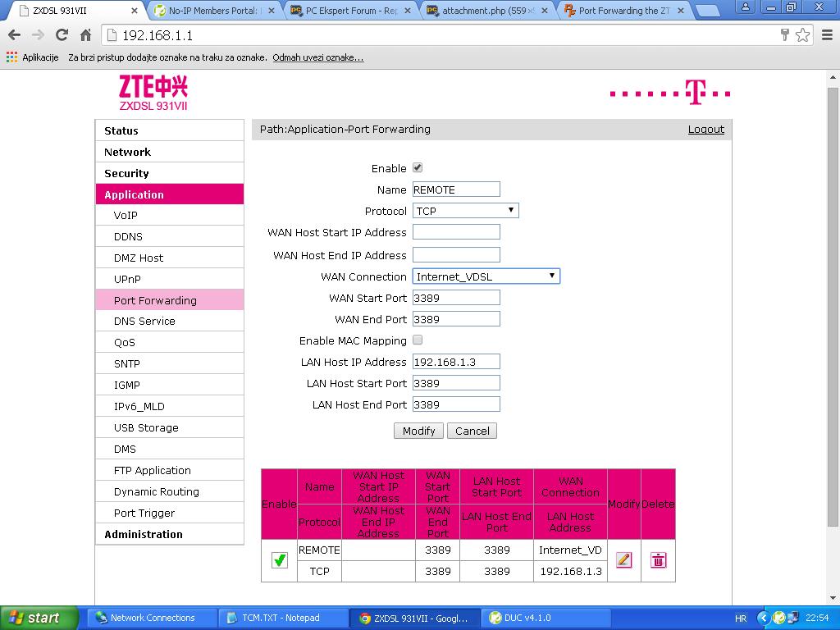
Task: Check the Enable MAC Mapping box
Action: 418,340
